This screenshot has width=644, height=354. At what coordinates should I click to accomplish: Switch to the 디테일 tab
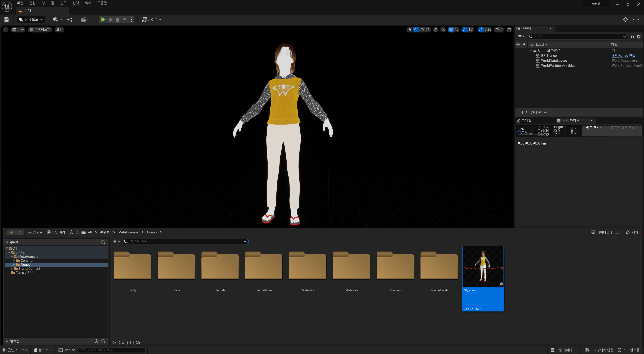[526, 121]
